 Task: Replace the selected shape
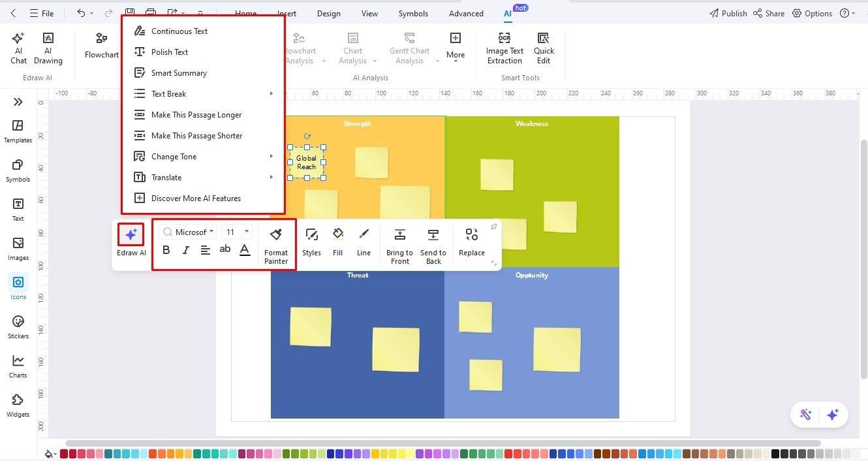[472, 242]
